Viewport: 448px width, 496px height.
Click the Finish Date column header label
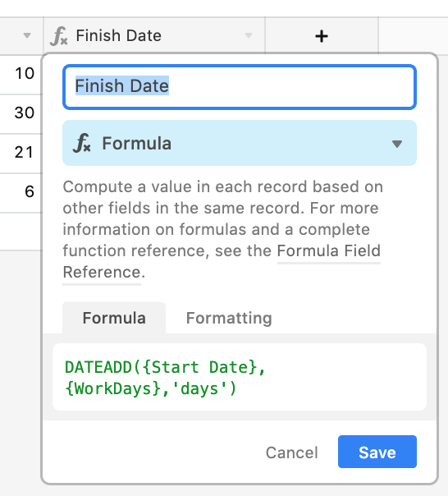click(118, 35)
